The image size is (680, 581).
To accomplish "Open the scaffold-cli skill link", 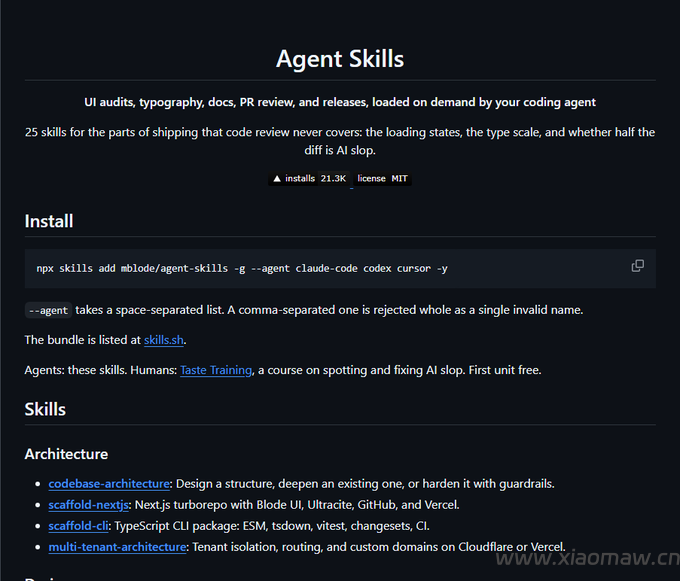I will click(x=78, y=526).
